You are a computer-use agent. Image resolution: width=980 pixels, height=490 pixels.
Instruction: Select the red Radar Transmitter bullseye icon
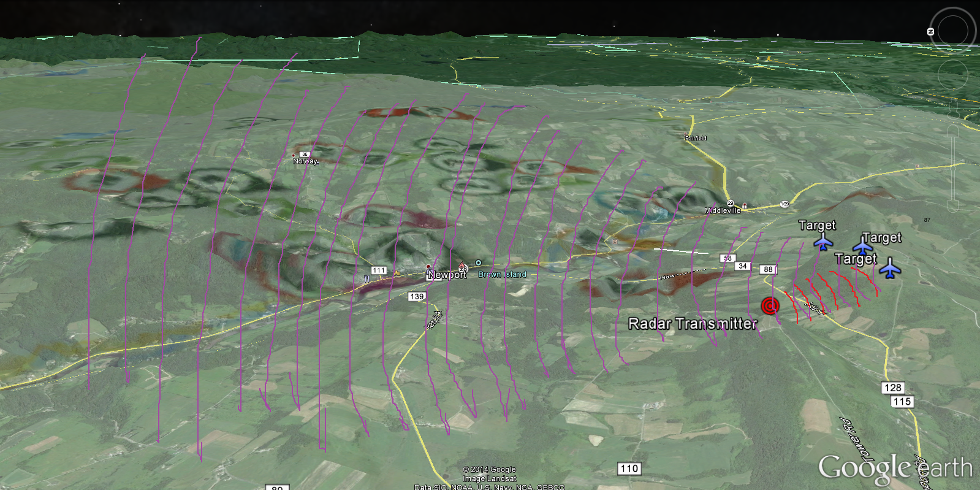(770, 305)
